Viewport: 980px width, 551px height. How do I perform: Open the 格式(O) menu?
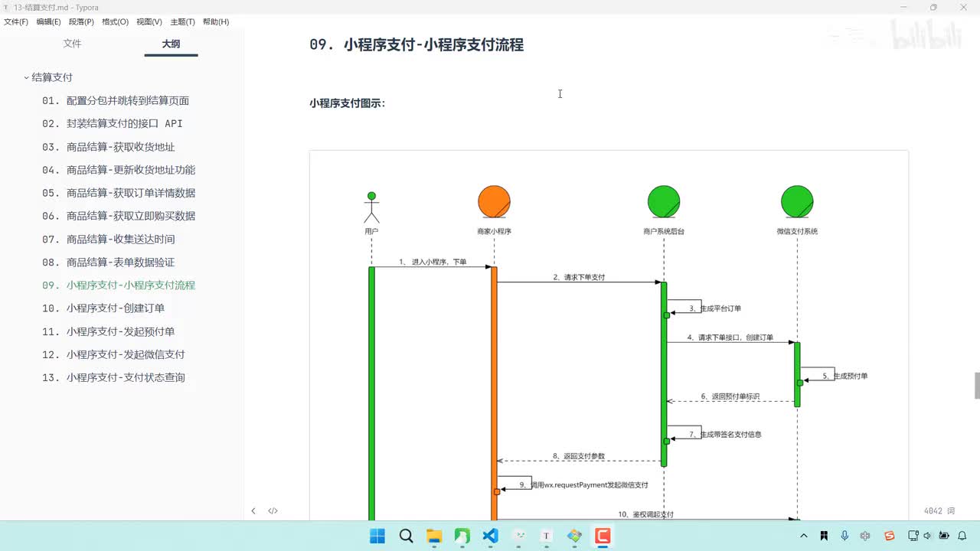115,22
